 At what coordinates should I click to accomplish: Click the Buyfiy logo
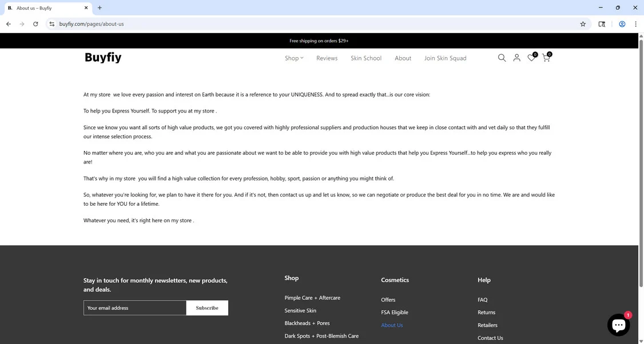pyautogui.click(x=103, y=58)
